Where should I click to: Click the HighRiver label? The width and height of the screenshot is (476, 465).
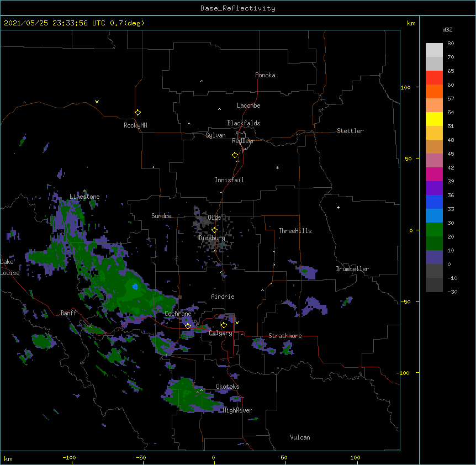click(237, 410)
